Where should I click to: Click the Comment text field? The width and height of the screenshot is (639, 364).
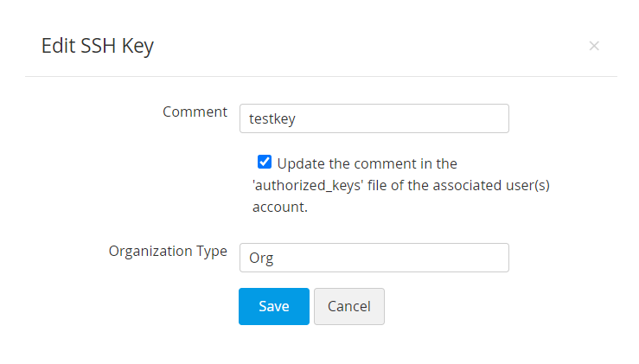coord(374,118)
